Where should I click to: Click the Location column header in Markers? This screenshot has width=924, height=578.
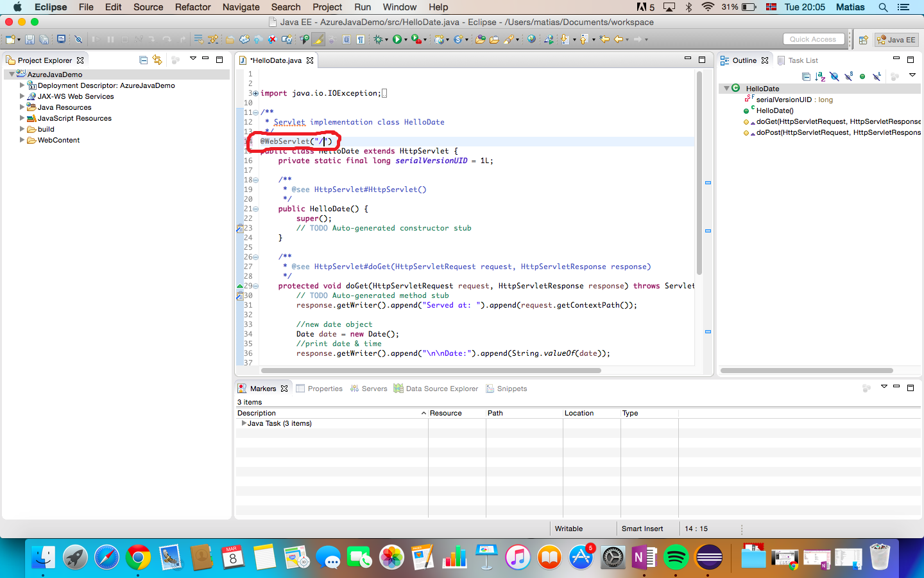point(592,413)
